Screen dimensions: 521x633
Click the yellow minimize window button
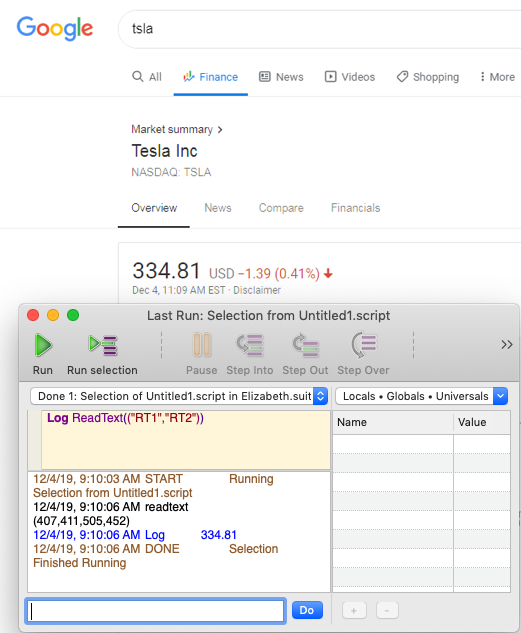click(x=53, y=315)
